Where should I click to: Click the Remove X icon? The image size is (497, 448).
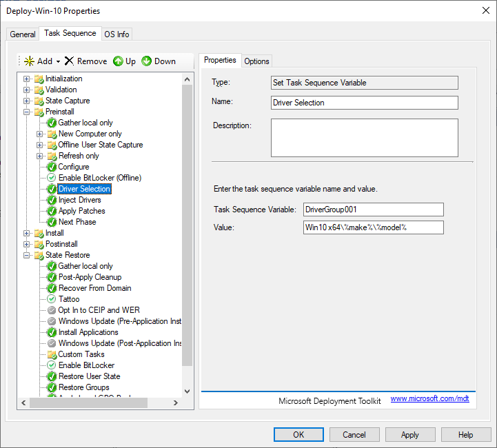click(x=69, y=61)
